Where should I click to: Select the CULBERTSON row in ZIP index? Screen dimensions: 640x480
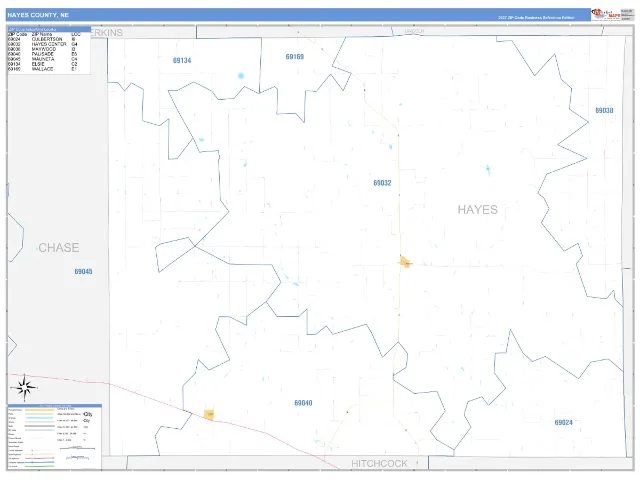(44, 39)
